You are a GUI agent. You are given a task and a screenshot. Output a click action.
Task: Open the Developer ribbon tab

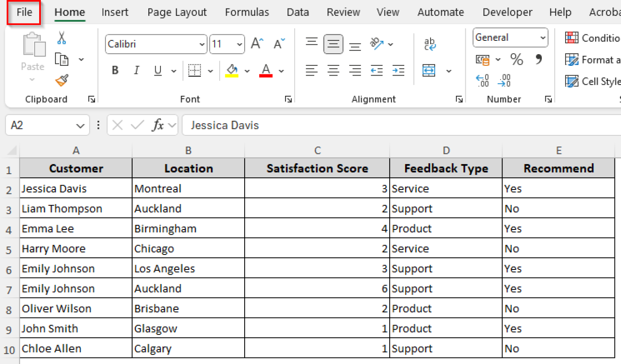507,12
